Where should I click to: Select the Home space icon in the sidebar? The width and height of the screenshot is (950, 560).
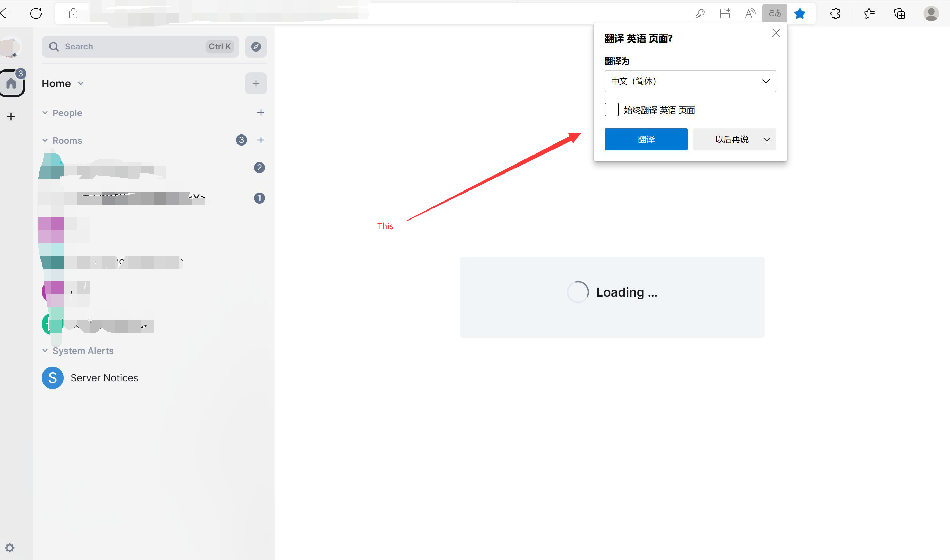pos(11,83)
